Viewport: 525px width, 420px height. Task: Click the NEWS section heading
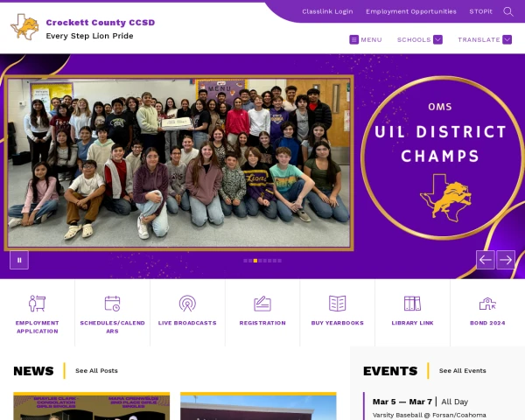tap(33, 371)
